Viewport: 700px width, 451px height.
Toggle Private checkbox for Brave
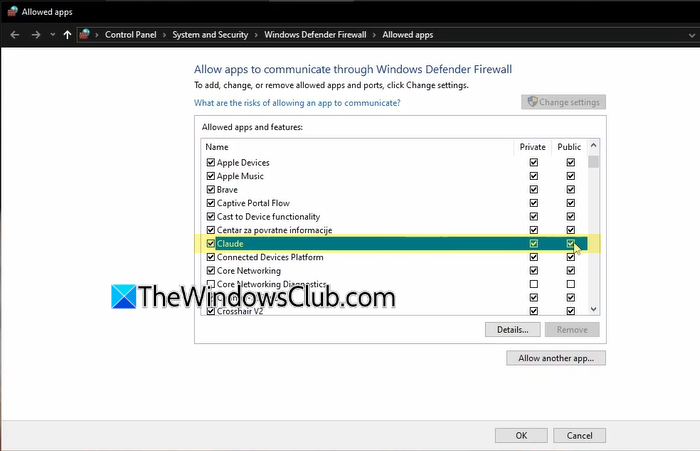tap(533, 189)
